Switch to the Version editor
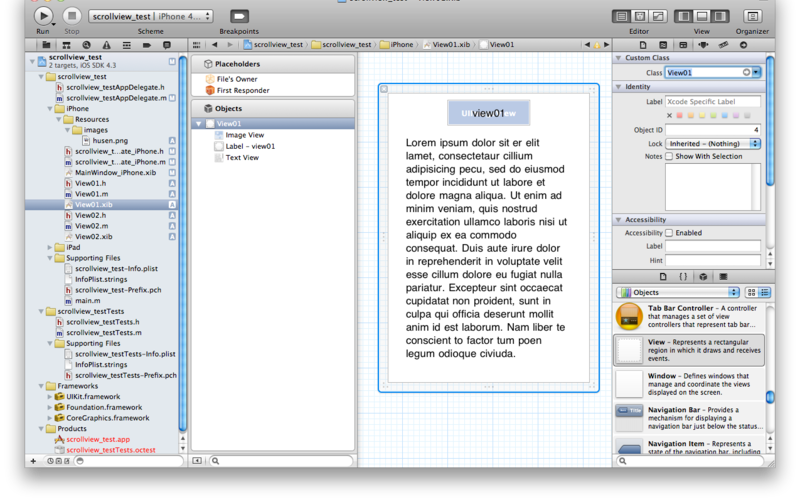 click(658, 16)
